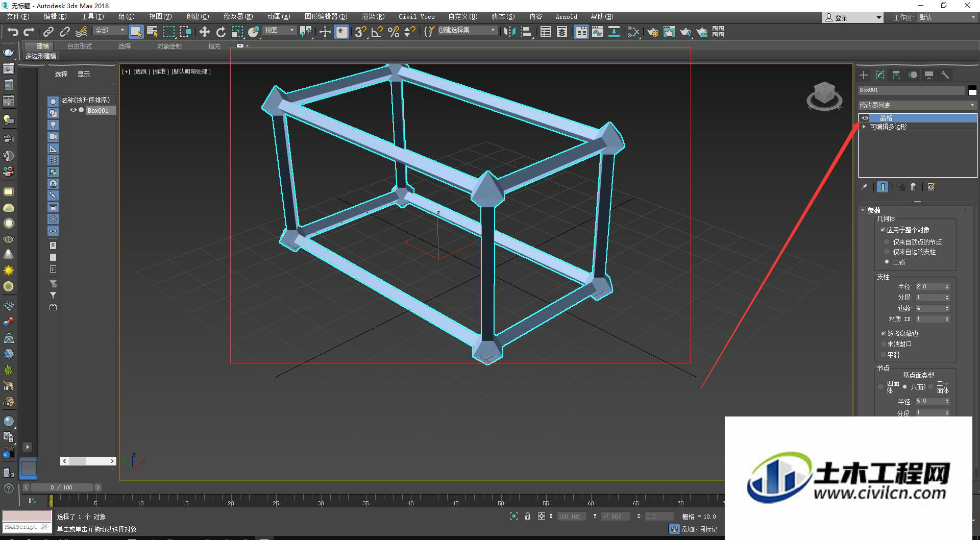Click the Redo arrow icon

point(29,32)
